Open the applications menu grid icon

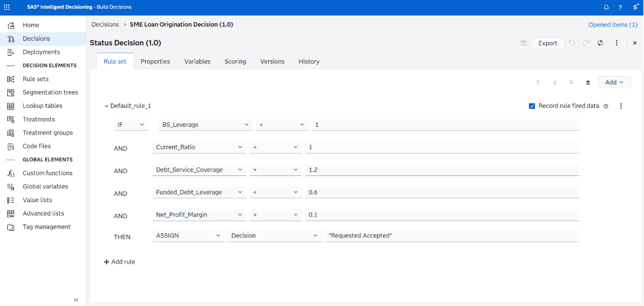coord(6,7)
